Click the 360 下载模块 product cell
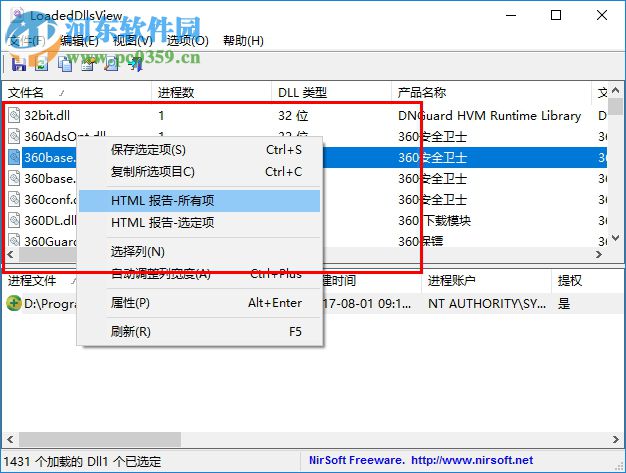 click(434, 220)
